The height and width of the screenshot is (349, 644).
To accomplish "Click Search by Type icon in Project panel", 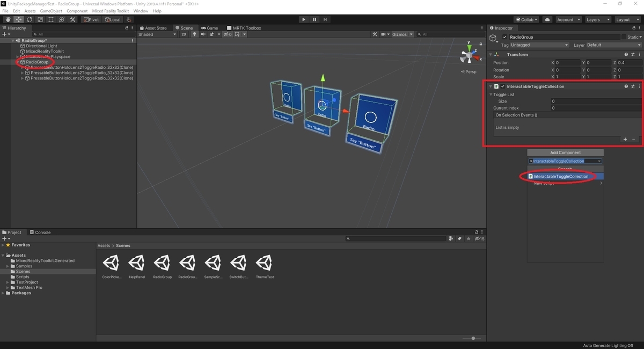I will point(452,238).
